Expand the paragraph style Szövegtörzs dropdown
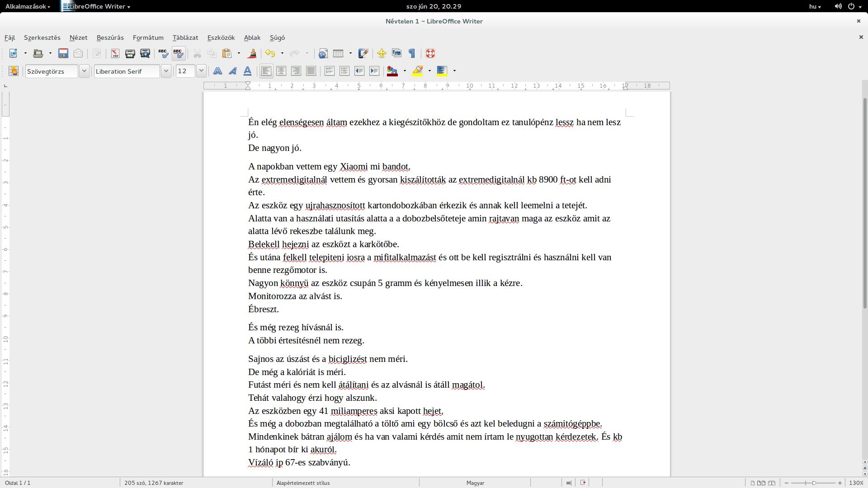Screen dimensions: 868x488 coord(84,71)
